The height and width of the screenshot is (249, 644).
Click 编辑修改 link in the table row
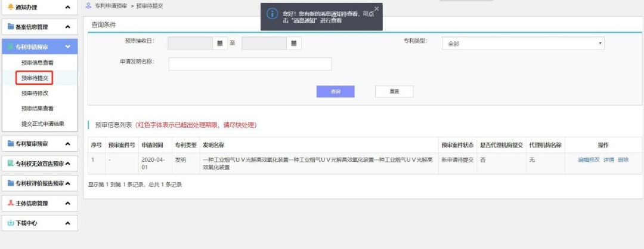[589, 160]
